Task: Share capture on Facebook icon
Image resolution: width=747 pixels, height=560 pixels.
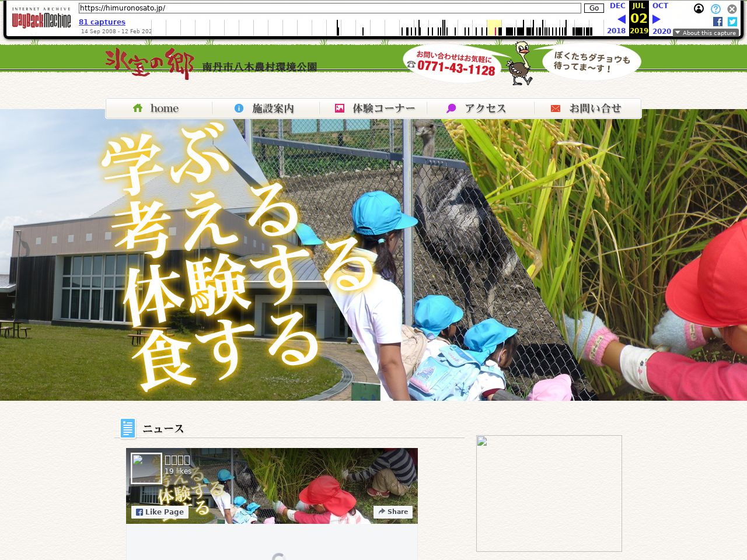Action: pos(718,22)
